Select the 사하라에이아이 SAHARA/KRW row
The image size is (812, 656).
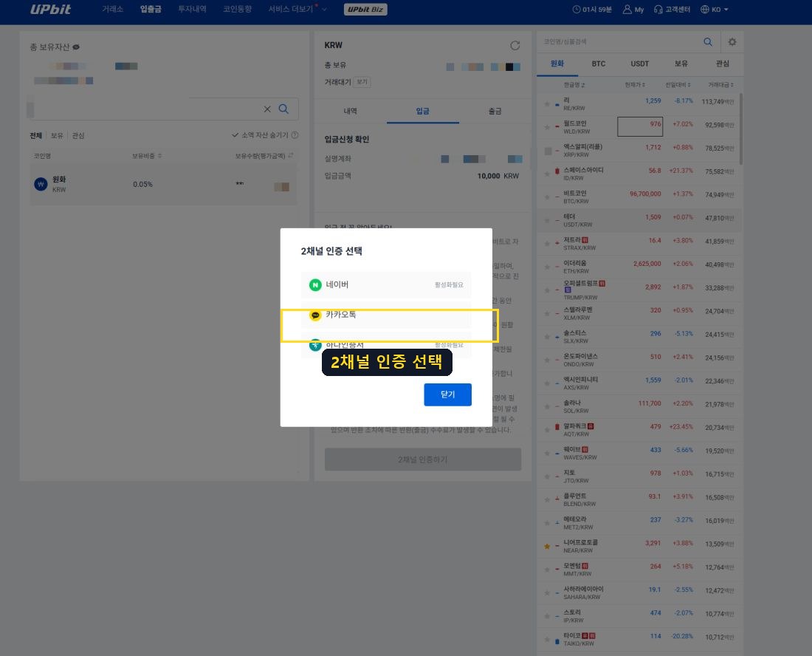click(639, 592)
